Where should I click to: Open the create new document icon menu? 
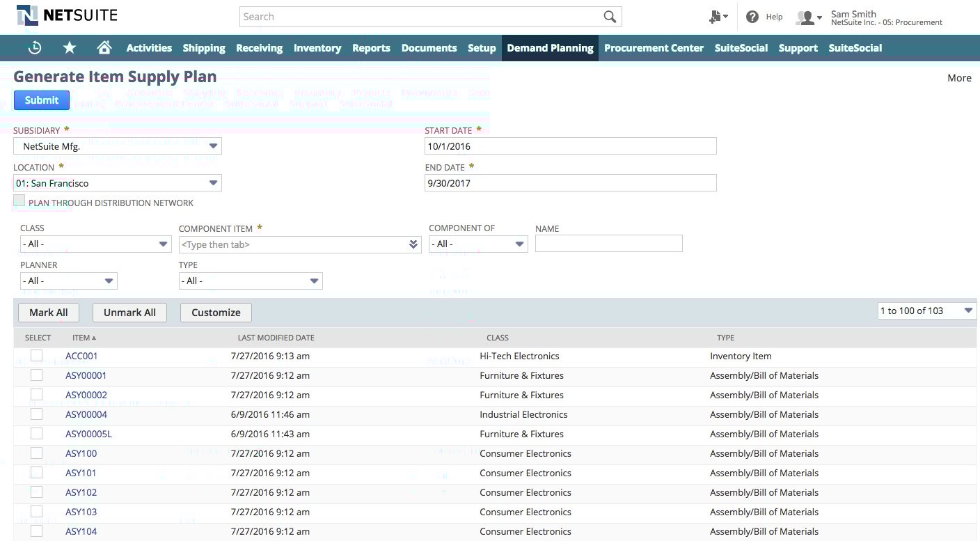pyautogui.click(x=718, y=17)
